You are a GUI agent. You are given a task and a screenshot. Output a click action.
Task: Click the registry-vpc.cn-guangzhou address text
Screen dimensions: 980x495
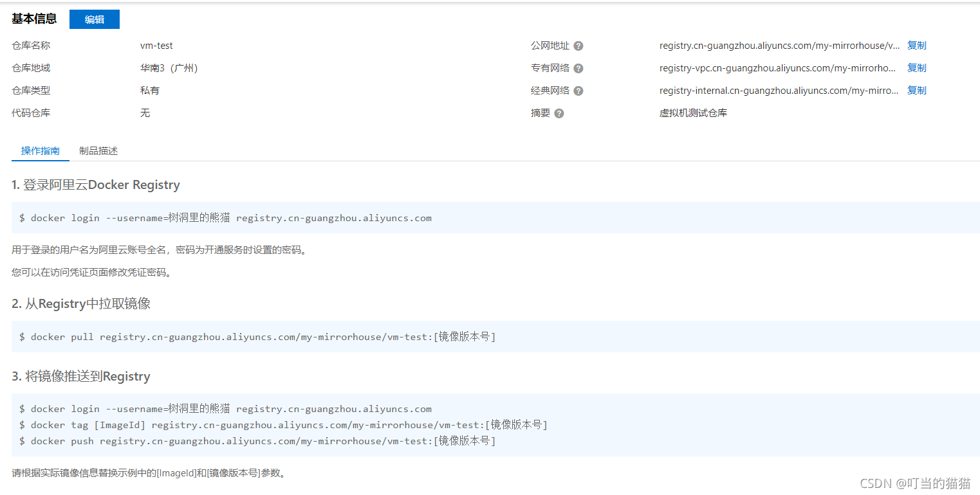(778, 68)
